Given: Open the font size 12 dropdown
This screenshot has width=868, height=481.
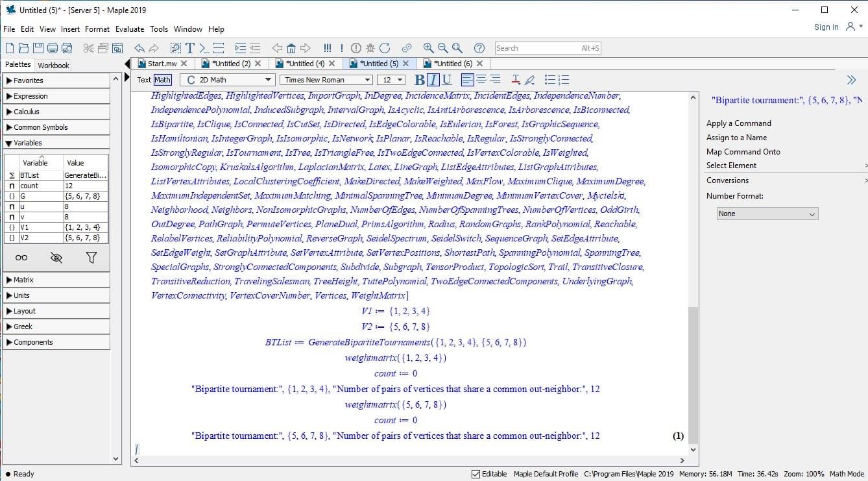Looking at the screenshot, I should [391, 80].
